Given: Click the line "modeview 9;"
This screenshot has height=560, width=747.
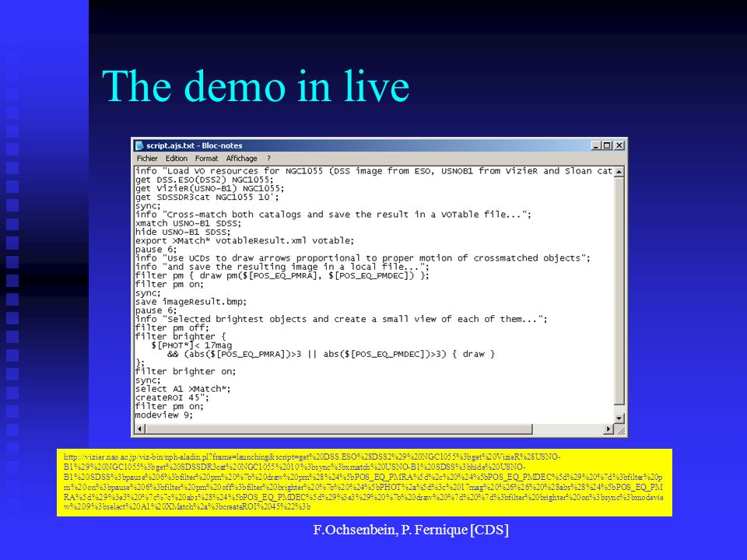Looking at the screenshot, I should tap(164, 415).
